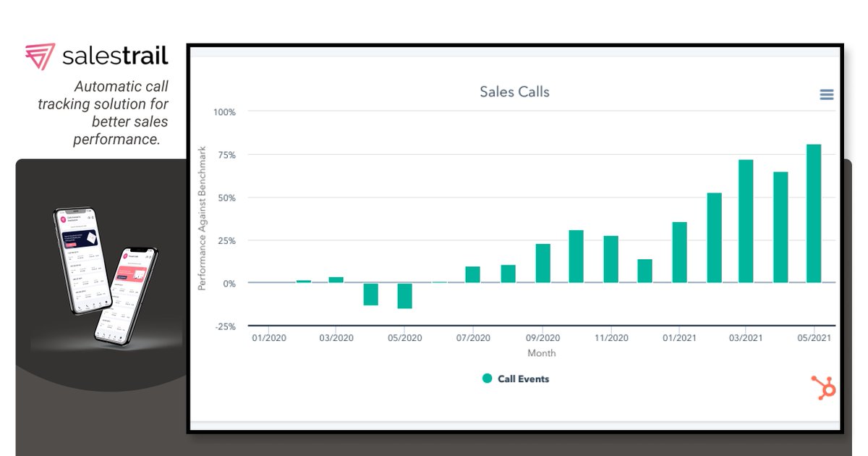
Task: Click the 03/2021 x-axis label
Action: pyautogui.click(x=746, y=338)
